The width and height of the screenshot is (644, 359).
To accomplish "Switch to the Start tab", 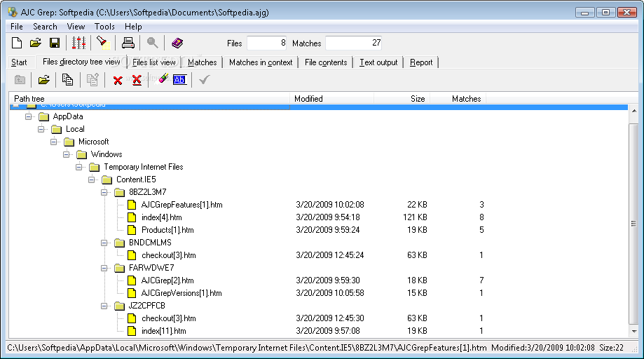I will [x=19, y=62].
